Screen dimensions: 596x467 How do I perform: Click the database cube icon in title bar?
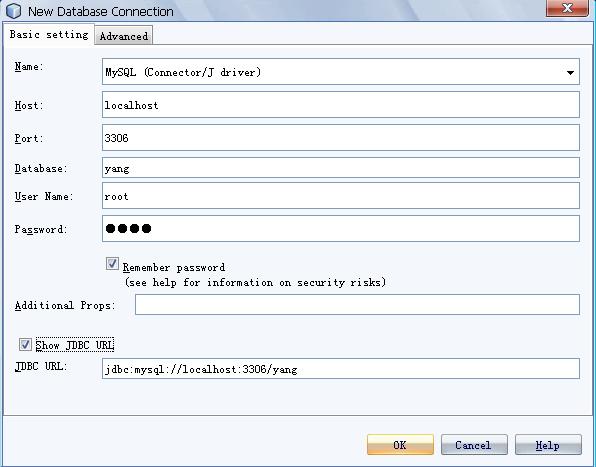[x=14, y=10]
